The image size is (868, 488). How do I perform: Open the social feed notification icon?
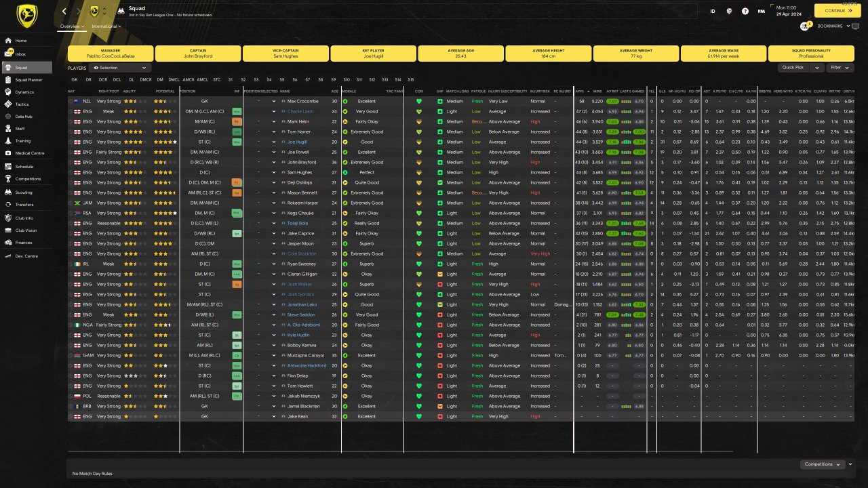[805, 26]
